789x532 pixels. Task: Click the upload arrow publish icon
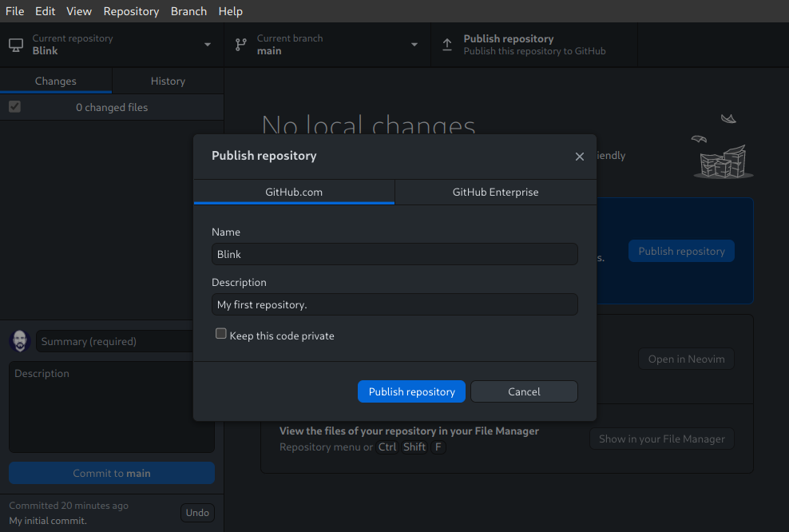tap(447, 45)
